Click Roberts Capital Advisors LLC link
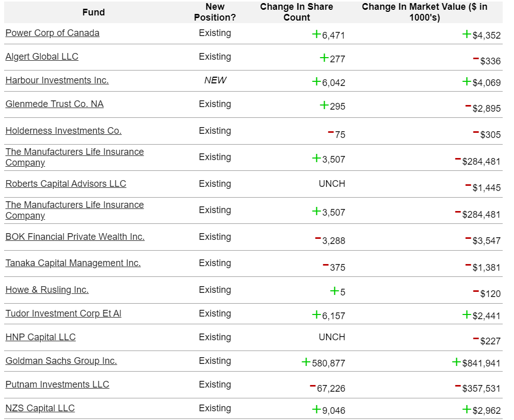 tap(66, 184)
